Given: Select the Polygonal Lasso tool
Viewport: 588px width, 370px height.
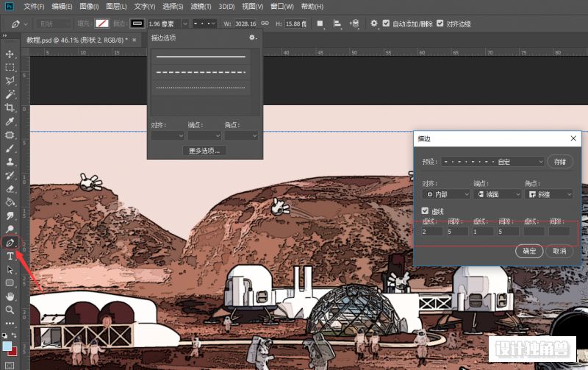Looking at the screenshot, I should point(10,81).
